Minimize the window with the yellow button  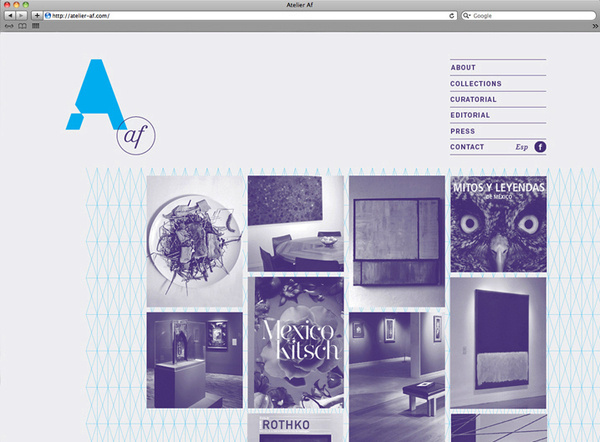point(16,5)
